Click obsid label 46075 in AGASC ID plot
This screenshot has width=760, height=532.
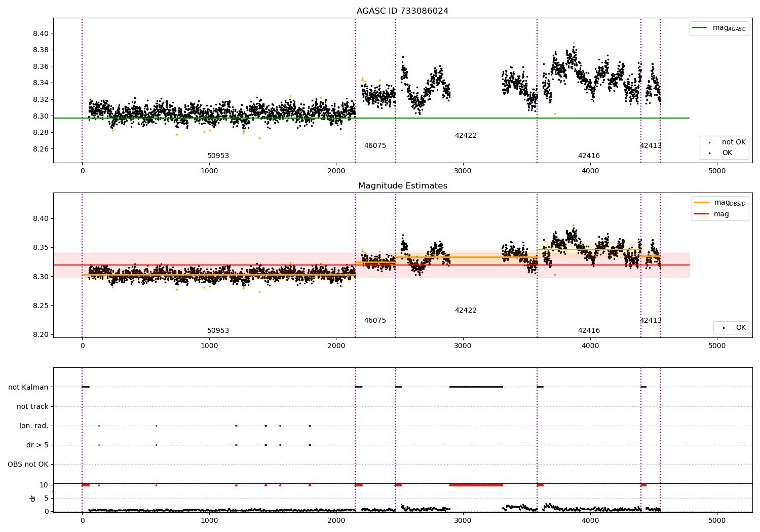coord(375,145)
